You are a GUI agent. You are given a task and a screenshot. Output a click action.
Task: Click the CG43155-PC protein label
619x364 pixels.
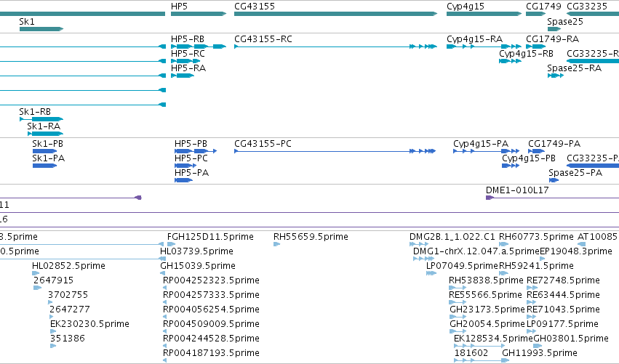263,144
